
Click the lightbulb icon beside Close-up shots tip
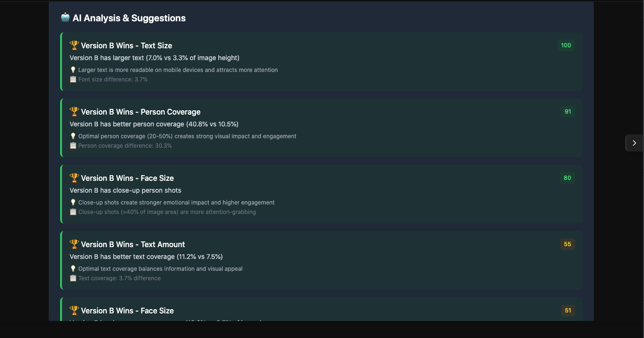(73, 202)
